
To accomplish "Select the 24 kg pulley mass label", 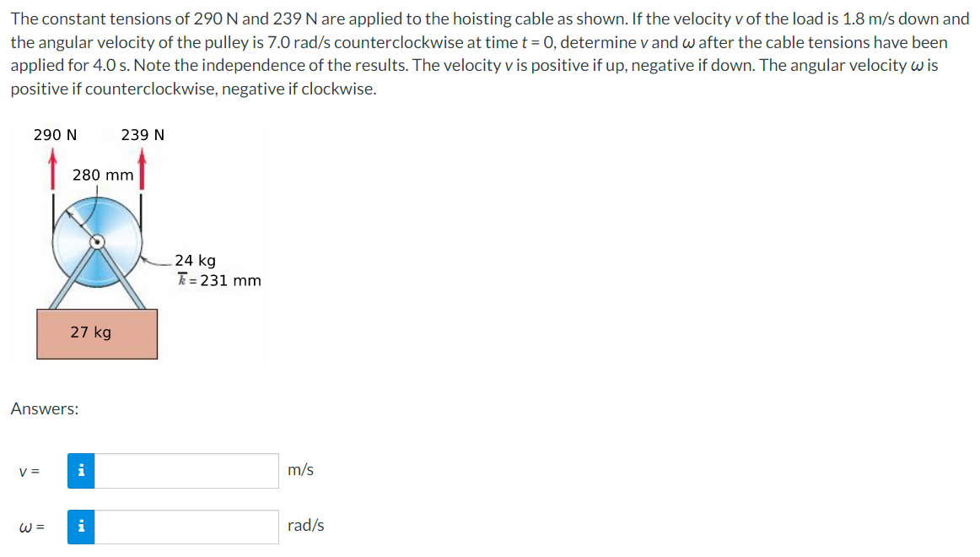I will [195, 260].
